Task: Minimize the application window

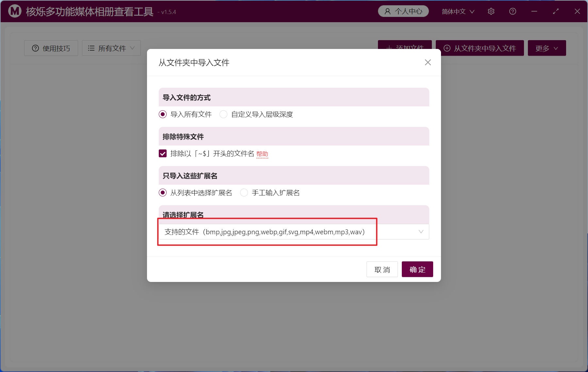Action: coord(534,11)
